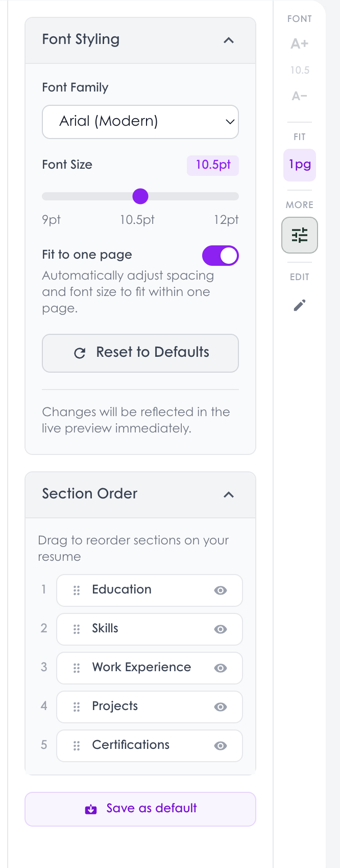Viewport: 340px width, 868px height.
Task: Open the Font Family dropdown
Action: [140, 122]
